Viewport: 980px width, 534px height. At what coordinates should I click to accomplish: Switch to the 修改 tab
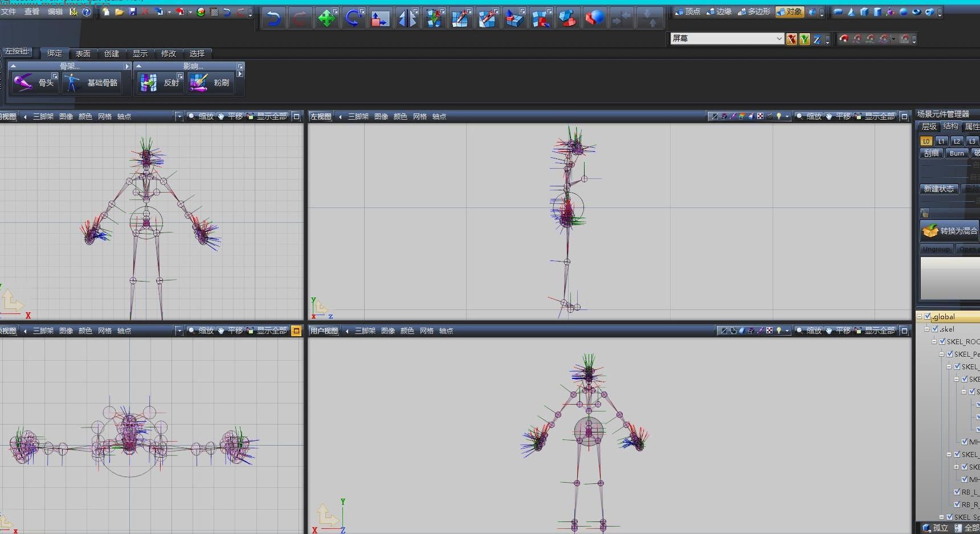tap(169, 54)
